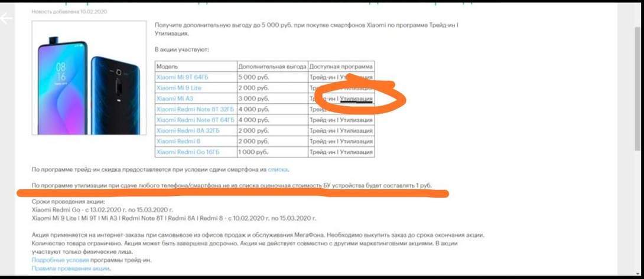Image resolution: width=644 pixels, height=279 pixels.
Task: Click the Xiaomi Redmi 8A 32ГБ link
Action: [x=187, y=130]
